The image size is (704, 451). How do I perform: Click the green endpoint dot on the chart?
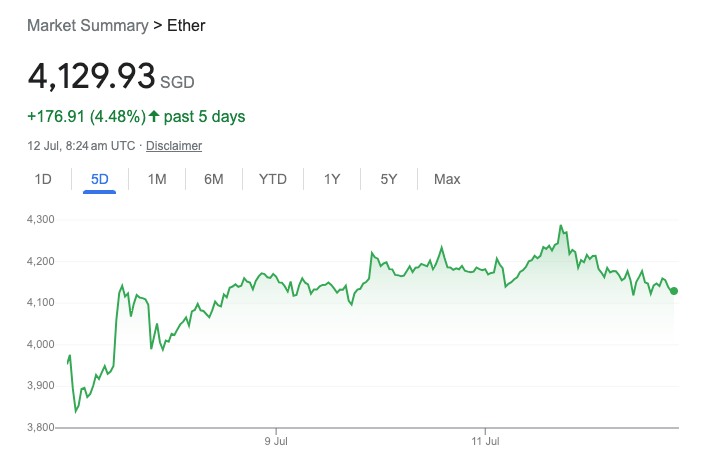(x=674, y=291)
